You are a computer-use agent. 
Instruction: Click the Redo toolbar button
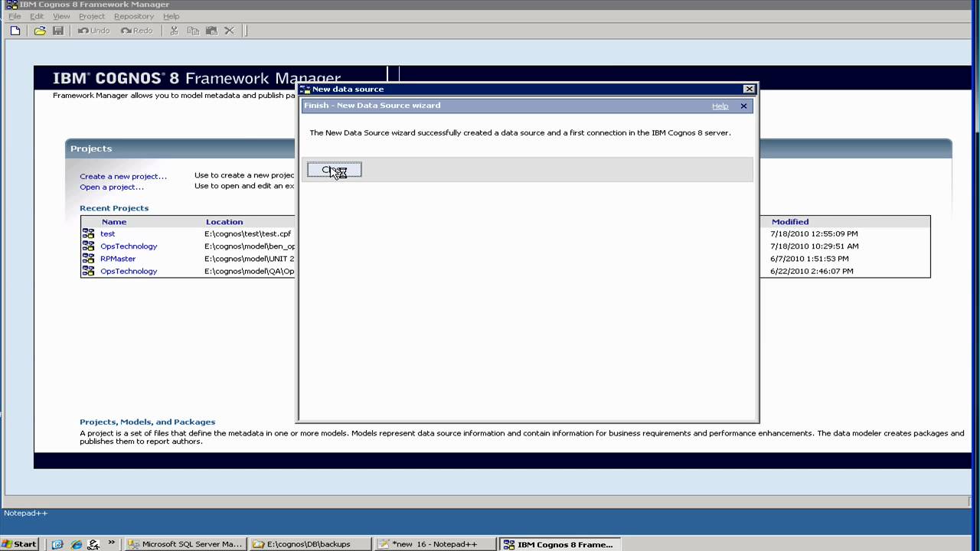[137, 31]
